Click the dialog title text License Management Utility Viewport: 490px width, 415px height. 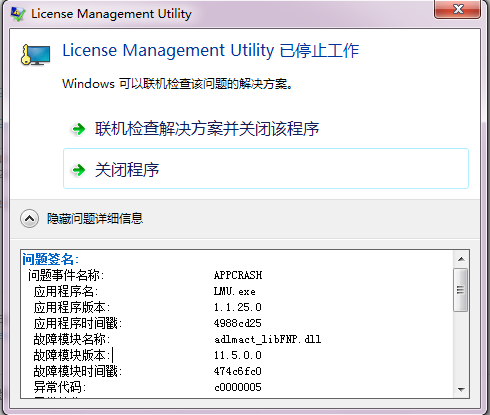[x=111, y=14]
